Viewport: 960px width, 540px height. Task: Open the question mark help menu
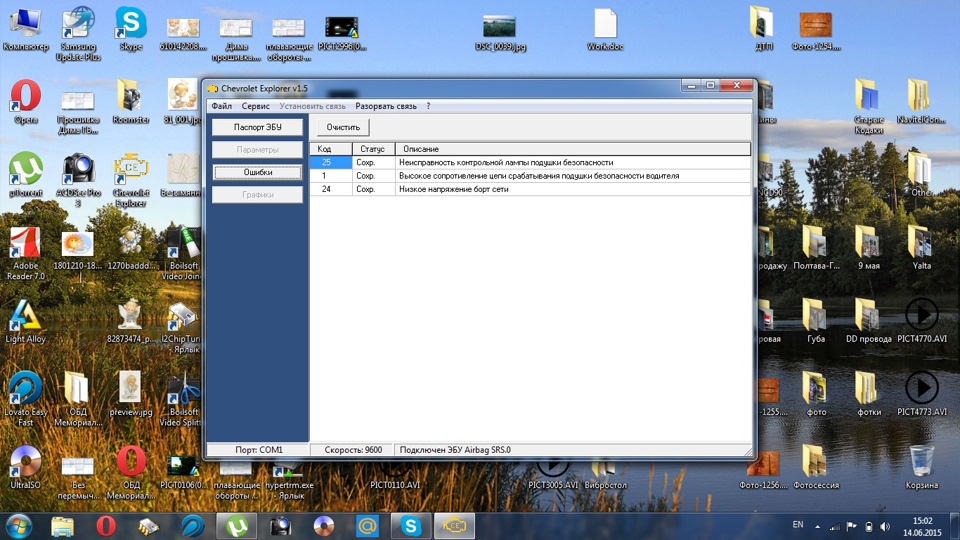coord(428,106)
